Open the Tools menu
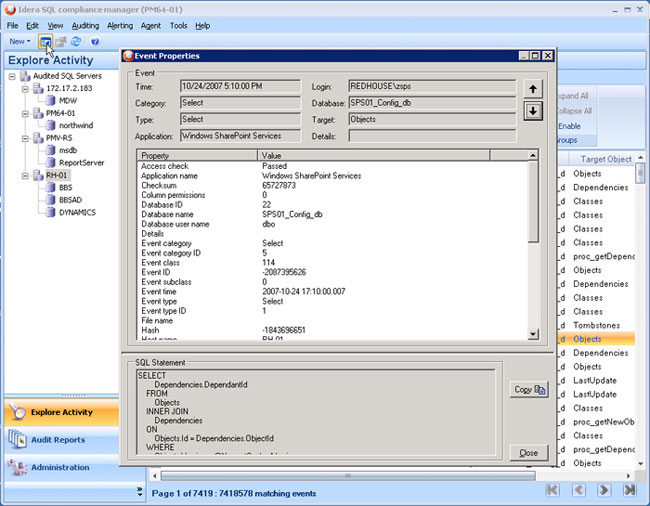 coord(179,26)
